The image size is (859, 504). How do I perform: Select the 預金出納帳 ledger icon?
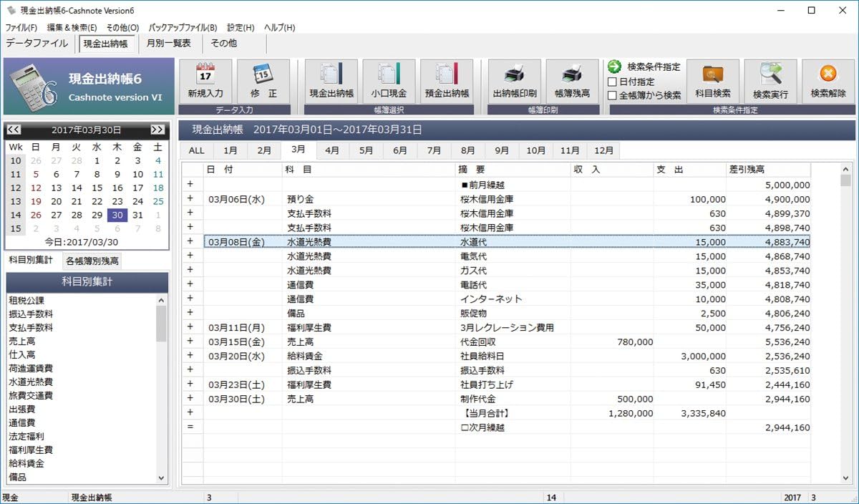tap(447, 74)
